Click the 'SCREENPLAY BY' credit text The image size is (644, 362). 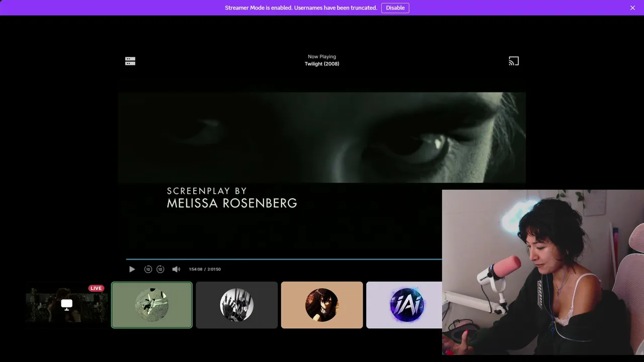(x=207, y=191)
